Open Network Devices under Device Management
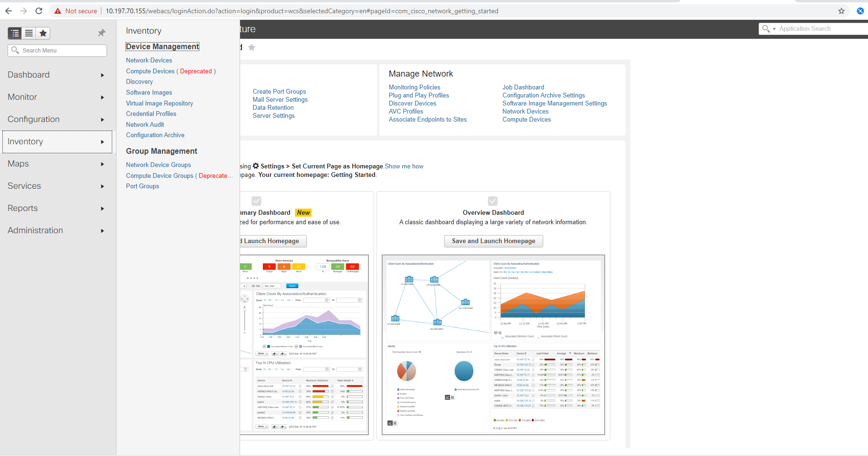Image resolution: width=868 pixels, height=456 pixels. pyautogui.click(x=149, y=60)
